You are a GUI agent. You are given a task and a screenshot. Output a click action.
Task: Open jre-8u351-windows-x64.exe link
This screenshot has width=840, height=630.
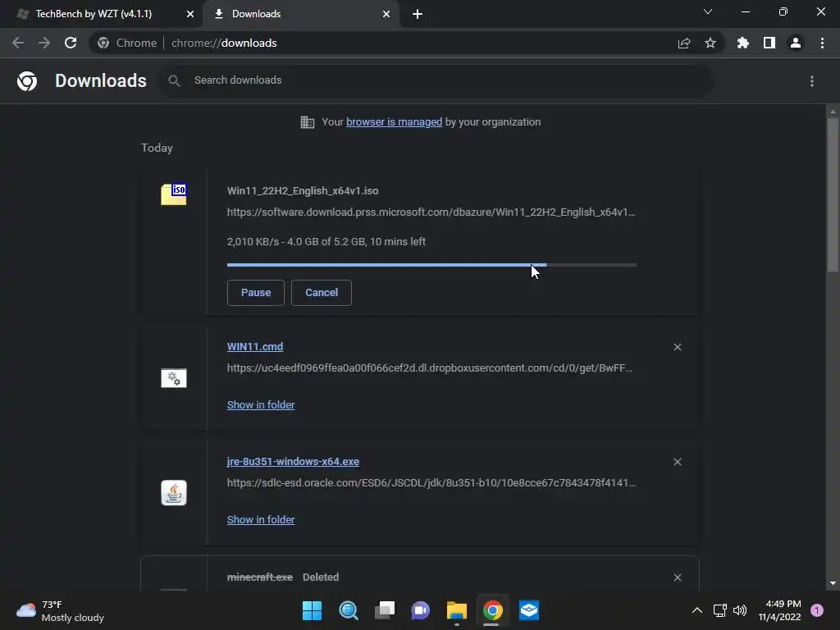(x=293, y=461)
